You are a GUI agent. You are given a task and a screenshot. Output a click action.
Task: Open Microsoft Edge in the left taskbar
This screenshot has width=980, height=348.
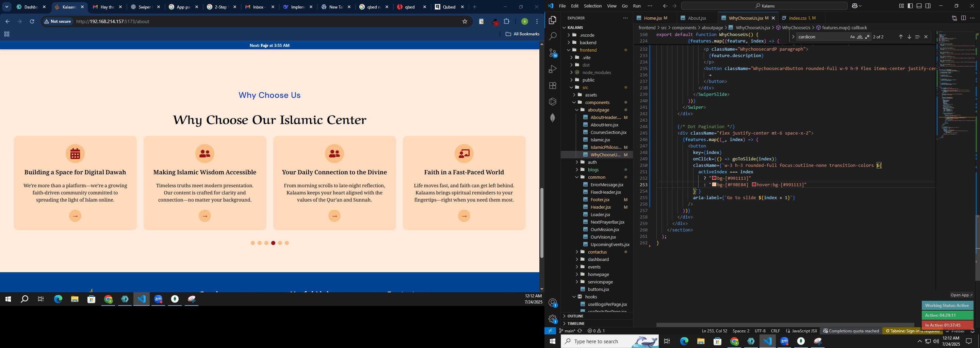(58, 299)
